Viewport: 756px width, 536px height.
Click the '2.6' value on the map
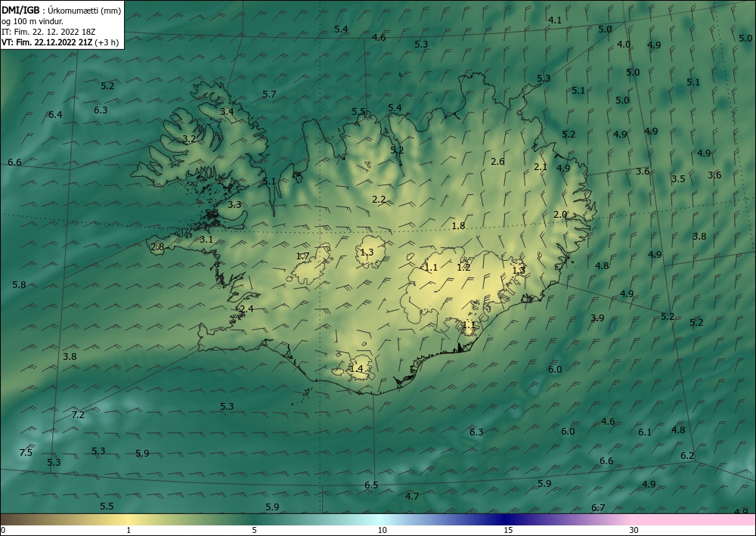tap(497, 162)
